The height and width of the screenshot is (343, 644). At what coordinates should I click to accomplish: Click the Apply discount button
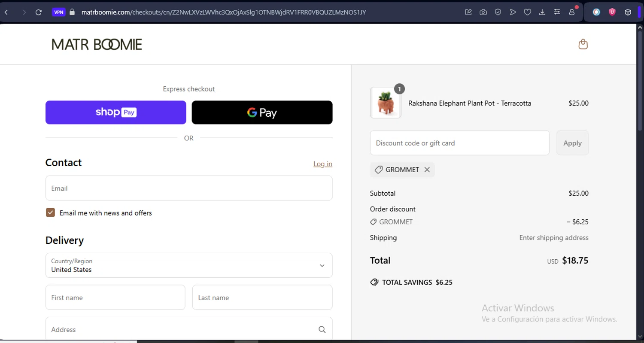572,143
